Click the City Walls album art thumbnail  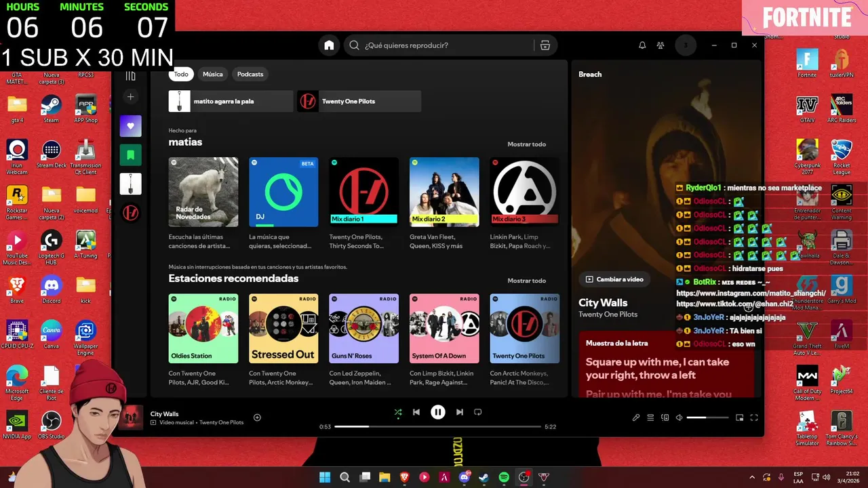click(131, 418)
